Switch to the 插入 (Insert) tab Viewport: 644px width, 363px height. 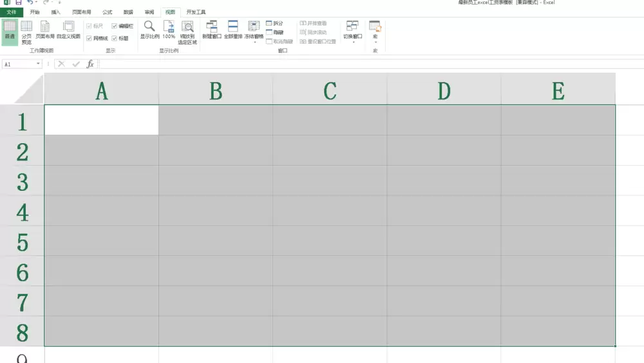coord(55,12)
